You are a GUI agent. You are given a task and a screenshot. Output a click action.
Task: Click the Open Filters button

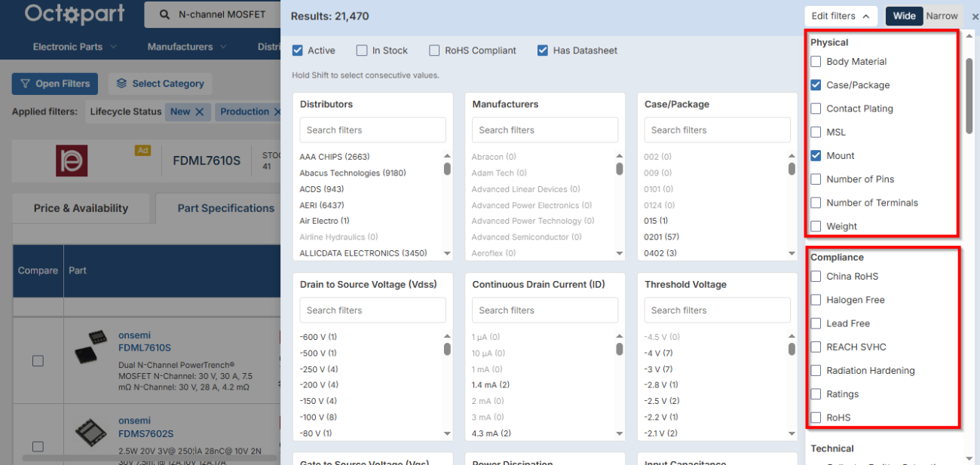pyautogui.click(x=55, y=84)
